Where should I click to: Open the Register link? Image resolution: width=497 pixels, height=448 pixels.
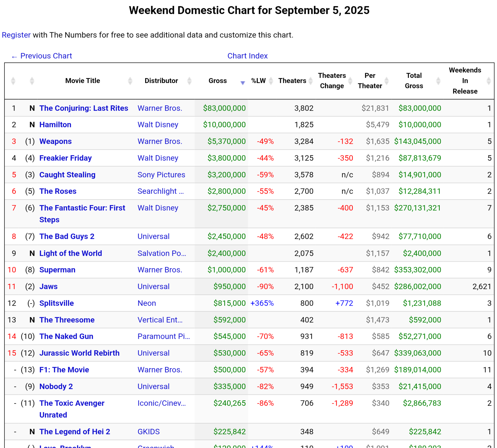(16, 35)
